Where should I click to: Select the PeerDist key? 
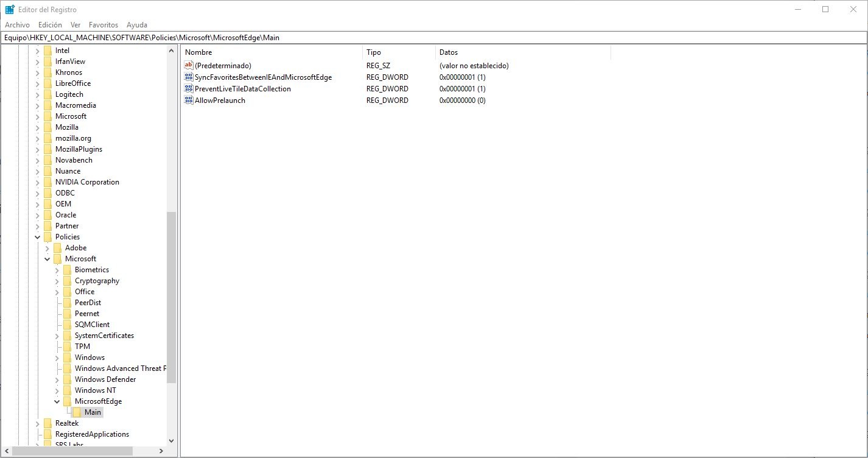88,303
